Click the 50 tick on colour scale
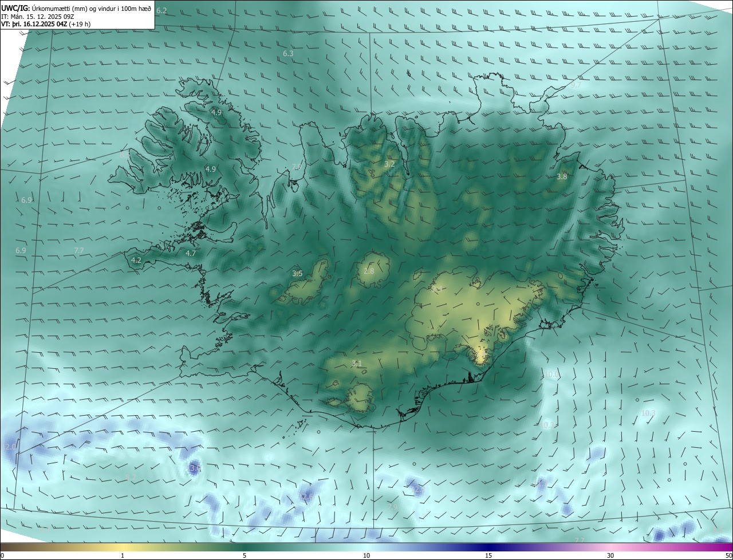733x560 pixels. pos(728,555)
